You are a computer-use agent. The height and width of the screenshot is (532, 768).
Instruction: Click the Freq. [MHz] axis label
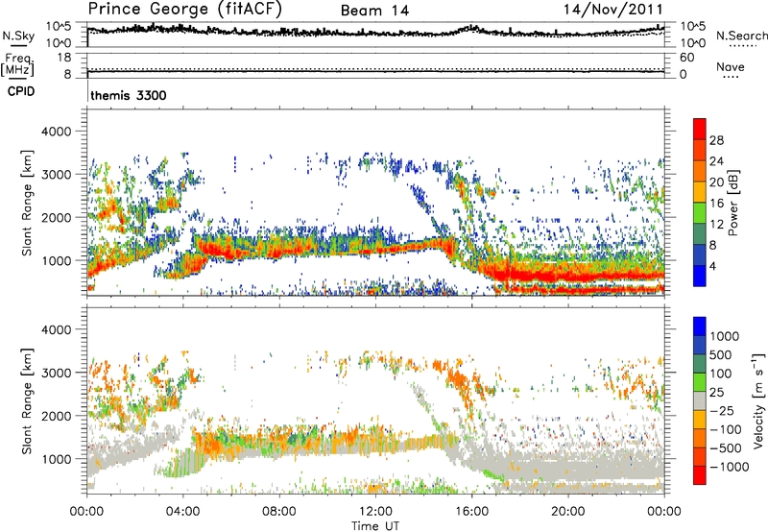pos(17,64)
